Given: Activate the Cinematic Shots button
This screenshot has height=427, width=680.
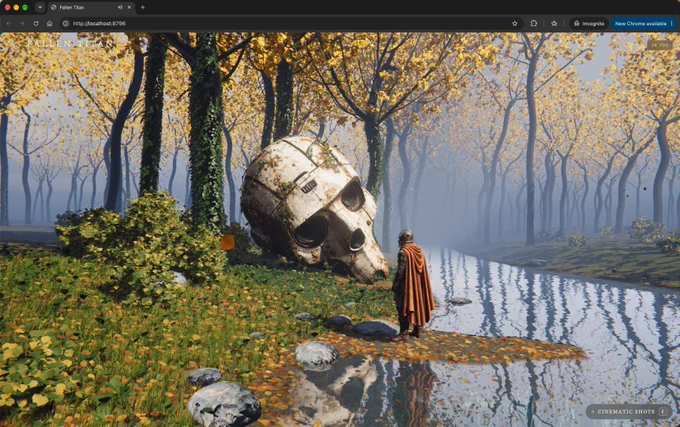Looking at the screenshot, I should pyautogui.click(x=629, y=411).
